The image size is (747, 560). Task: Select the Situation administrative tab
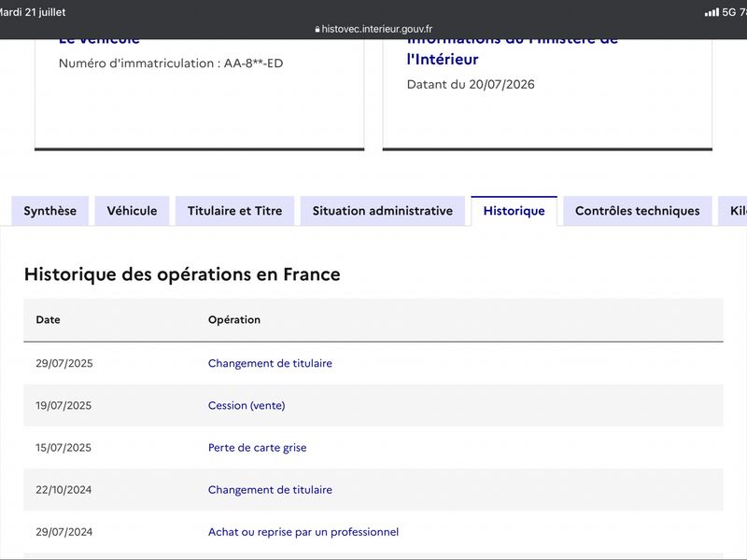click(x=383, y=211)
